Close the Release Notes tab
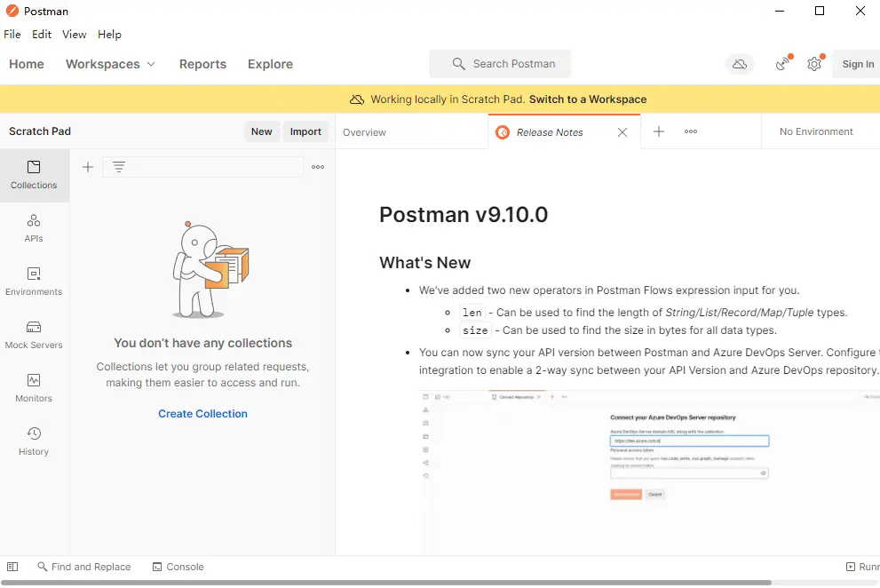Image resolution: width=880 pixels, height=588 pixels. click(622, 132)
